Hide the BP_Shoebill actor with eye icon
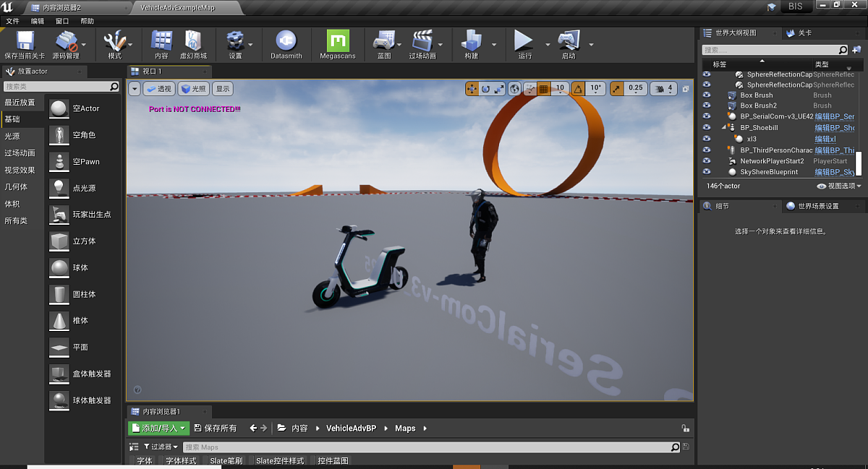This screenshot has height=469, width=868. pyautogui.click(x=707, y=128)
